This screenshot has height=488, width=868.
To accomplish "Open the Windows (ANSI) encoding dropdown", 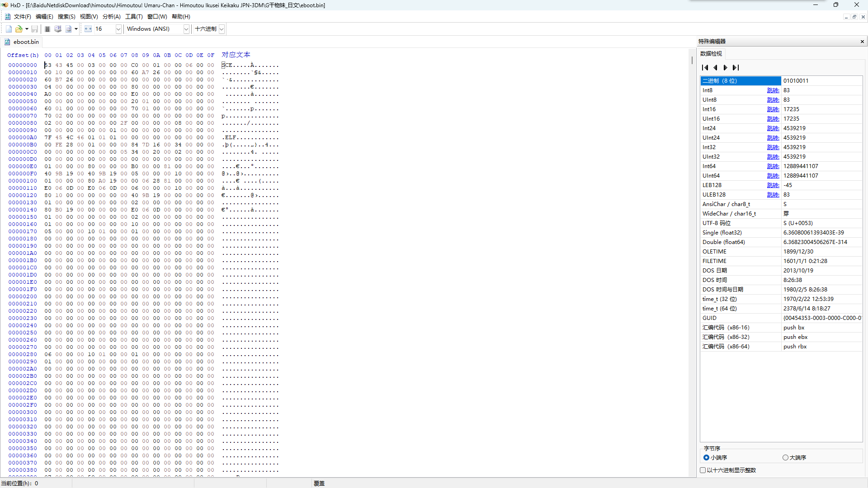I will pyautogui.click(x=186, y=28).
